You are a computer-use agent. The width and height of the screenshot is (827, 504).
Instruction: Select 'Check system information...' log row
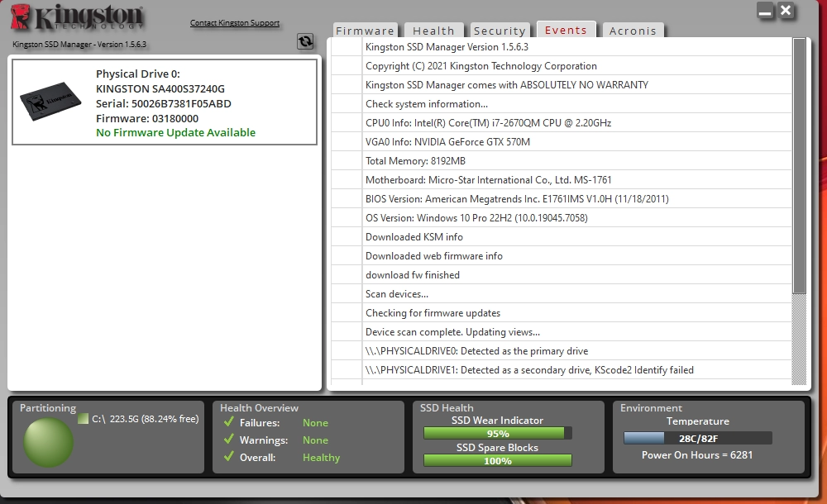pyautogui.click(x=562, y=104)
